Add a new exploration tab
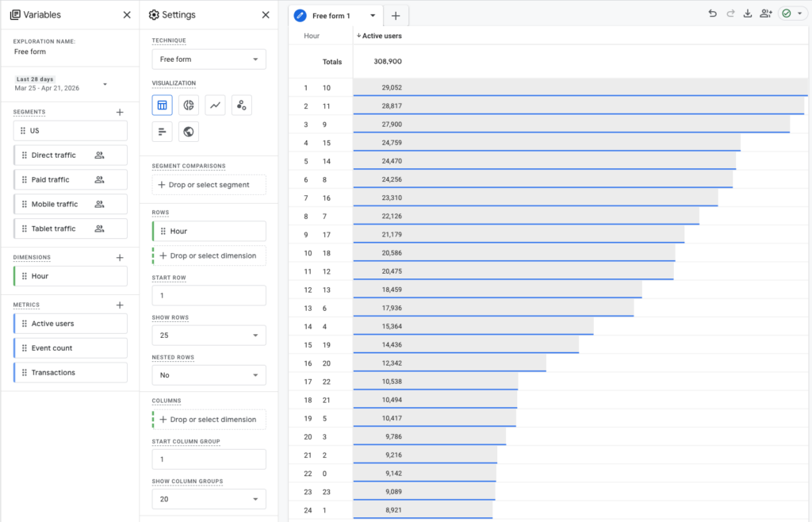 click(x=396, y=15)
